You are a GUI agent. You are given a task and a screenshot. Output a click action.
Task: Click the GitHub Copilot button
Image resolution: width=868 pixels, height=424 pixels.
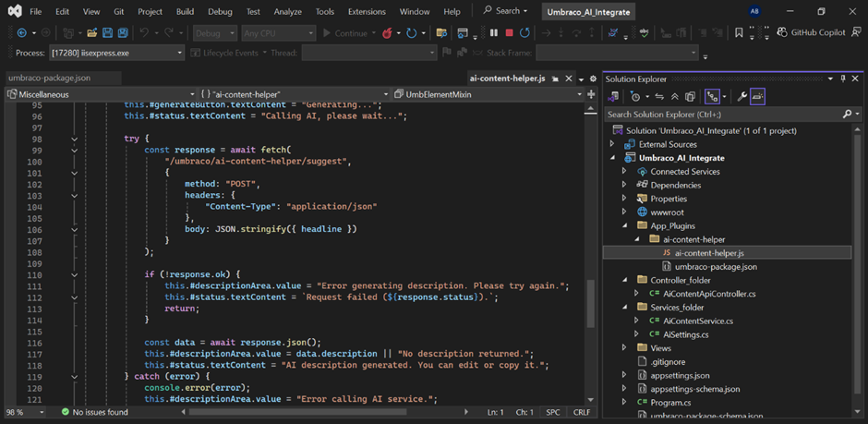point(811,33)
